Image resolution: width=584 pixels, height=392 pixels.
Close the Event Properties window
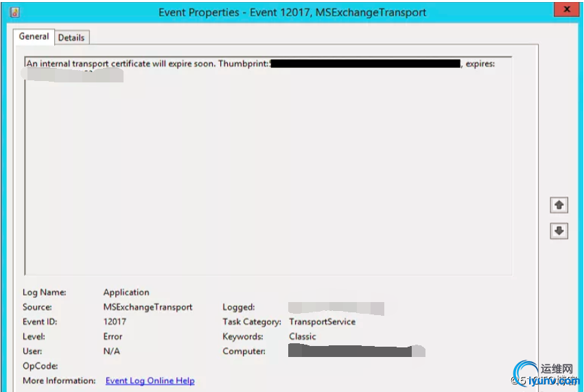coord(566,10)
